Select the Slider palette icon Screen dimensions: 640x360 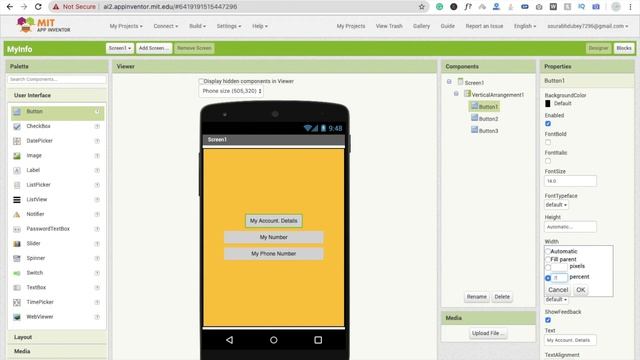[17, 244]
